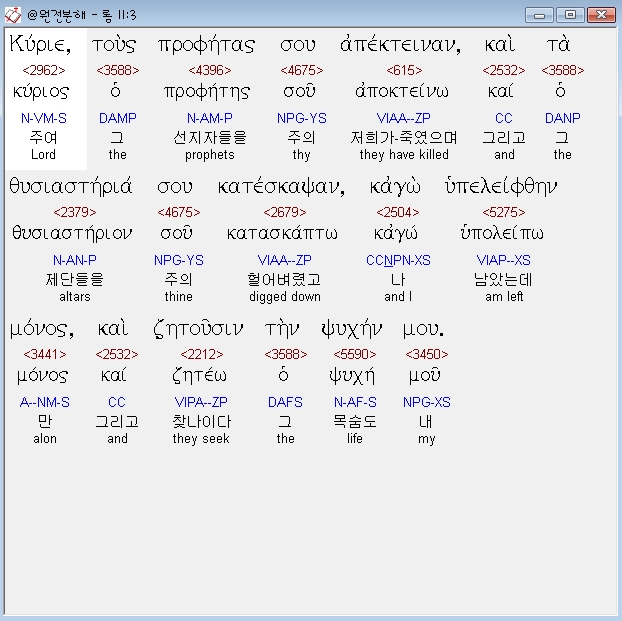Click Strong's number <4396>
The image size is (622, 621).
pyautogui.click(x=210, y=70)
